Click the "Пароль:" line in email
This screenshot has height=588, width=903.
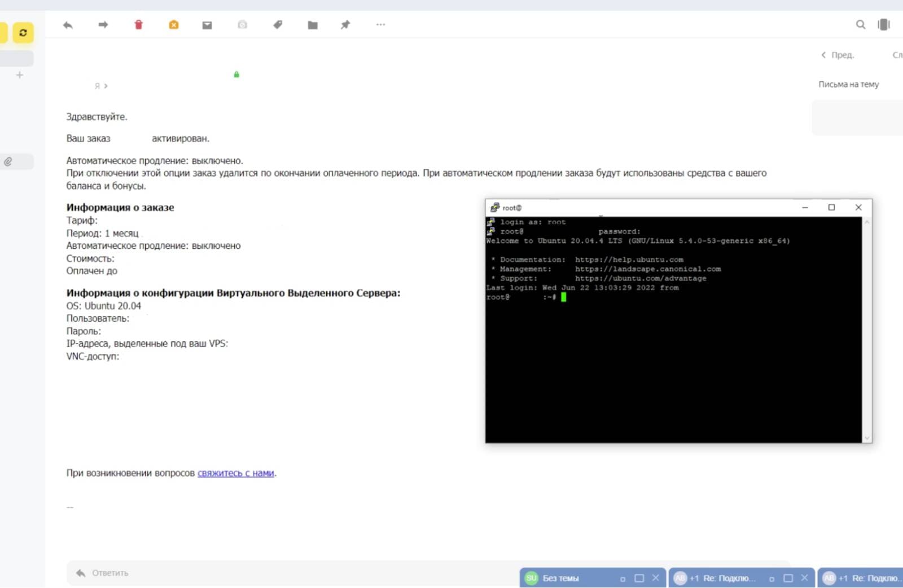click(x=84, y=331)
